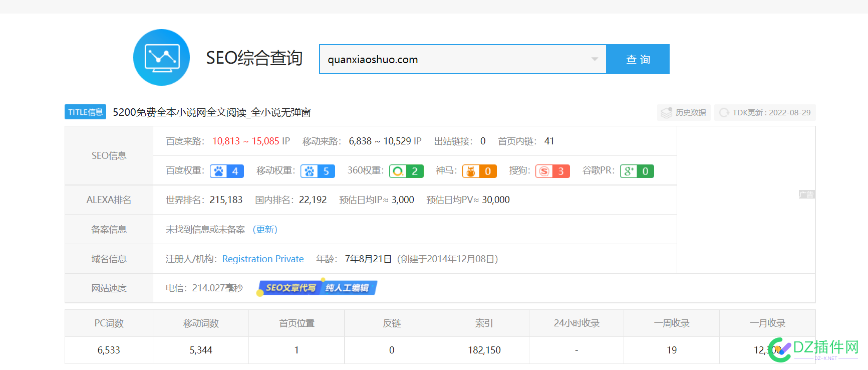Image resolution: width=868 pixels, height=370 pixels.
Task: Click the 年龄 value 7年8月21日
Action: [368, 259]
